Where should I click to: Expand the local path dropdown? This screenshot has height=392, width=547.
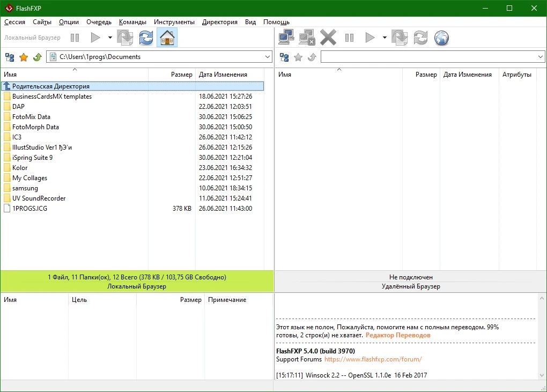pos(268,57)
